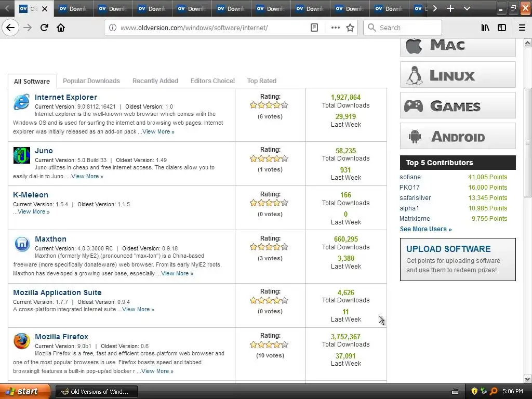
Task: Switch to Editors Choice! tab
Action: (x=212, y=81)
